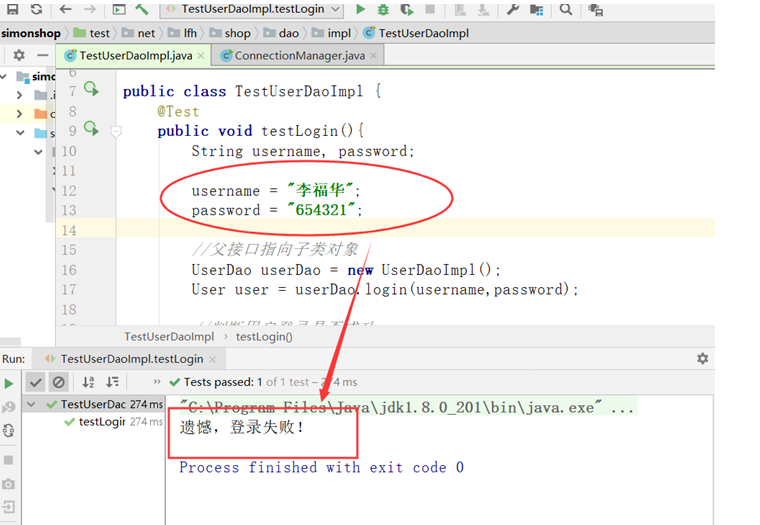Image resolution: width=760 pixels, height=525 pixels.
Task: Click 'Process finished with exit code 0' text
Action: (x=321, y=467)
